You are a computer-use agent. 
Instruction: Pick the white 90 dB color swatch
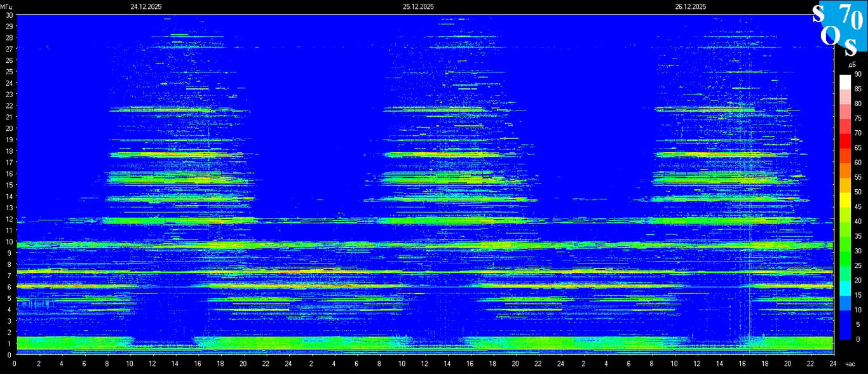coord(844,82)
